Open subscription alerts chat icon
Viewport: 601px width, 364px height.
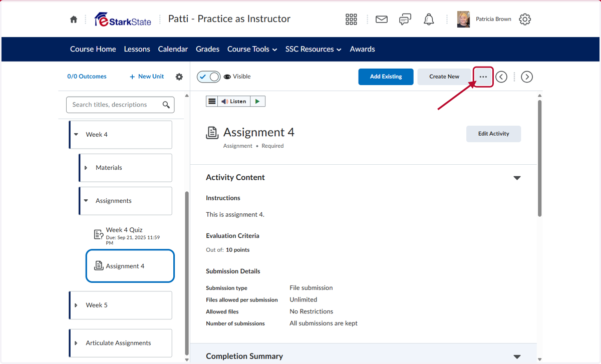click(x=405, y=20)
